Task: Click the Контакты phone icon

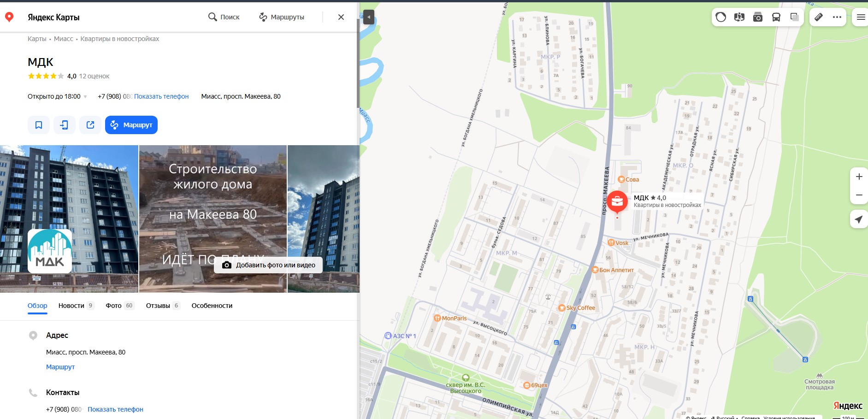Action: (x=33, y=393)
